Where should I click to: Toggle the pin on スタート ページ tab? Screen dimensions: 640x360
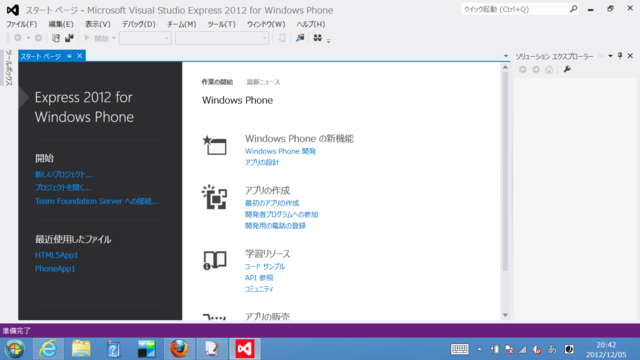click(69, 56)
